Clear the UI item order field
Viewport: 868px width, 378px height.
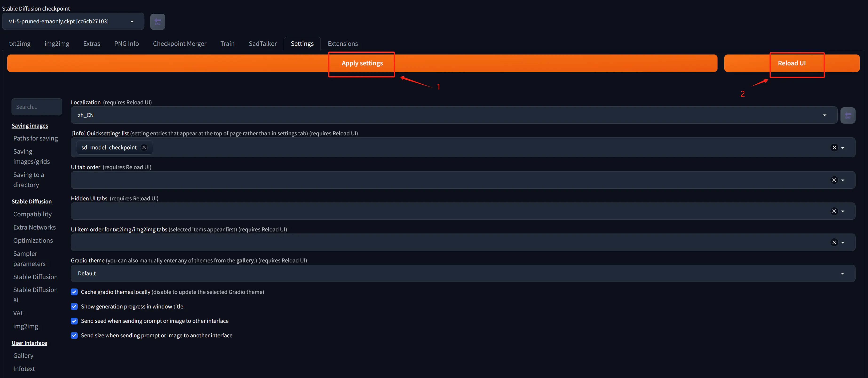click(834, 242)
